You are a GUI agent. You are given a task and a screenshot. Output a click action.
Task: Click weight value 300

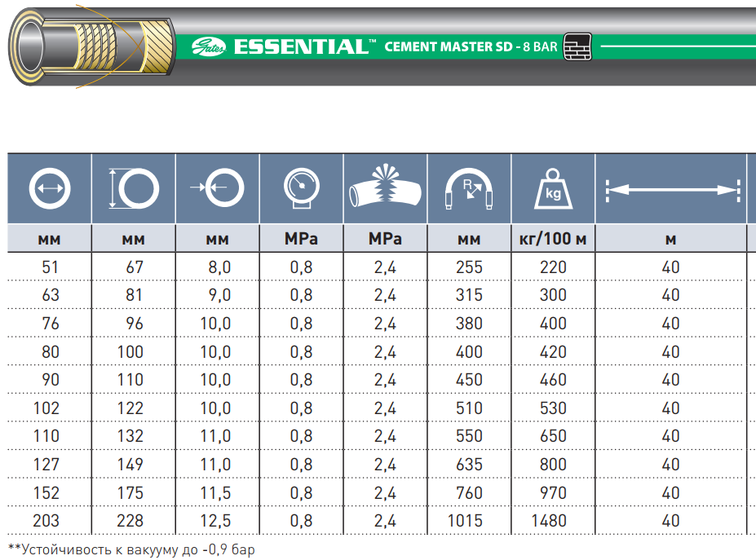(x=553, y=295)
